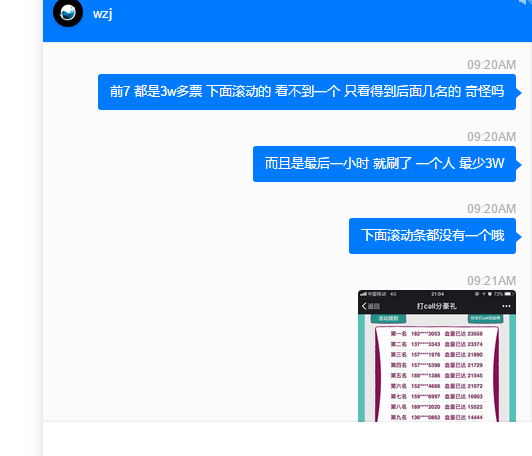Click the first 09:20AM timestamp

point(491,65)
